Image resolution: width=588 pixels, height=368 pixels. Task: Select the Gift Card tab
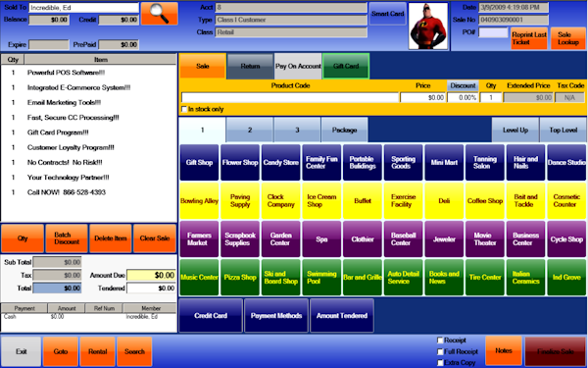coord(346,66)
